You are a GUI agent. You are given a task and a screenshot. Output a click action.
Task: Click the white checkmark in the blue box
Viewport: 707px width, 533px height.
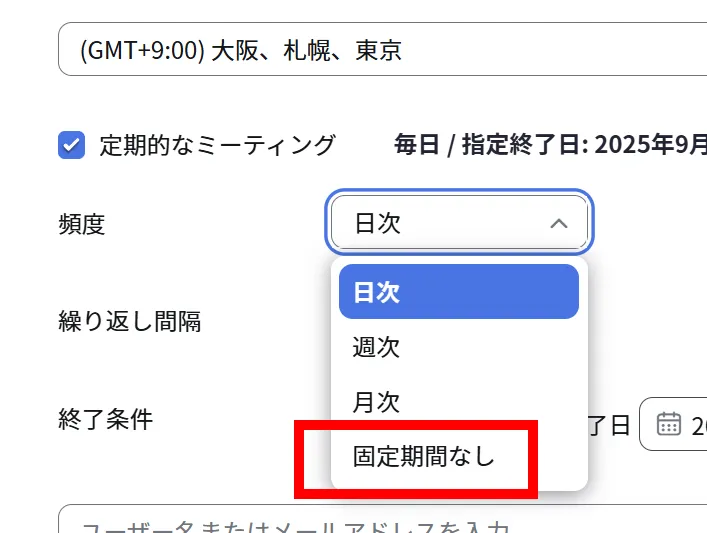pyautogui.click(x=71, y=145)
